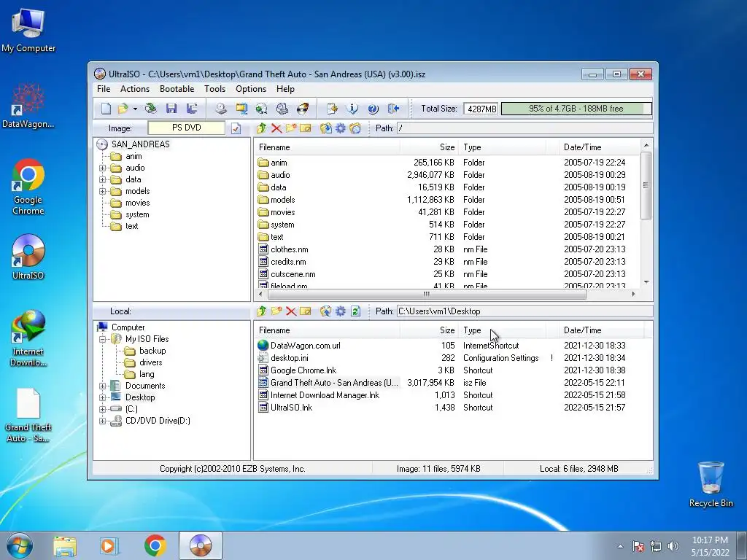Click the PS DVD image type box
Viewport: 747px width, 560px height.
tap(186, 128)
